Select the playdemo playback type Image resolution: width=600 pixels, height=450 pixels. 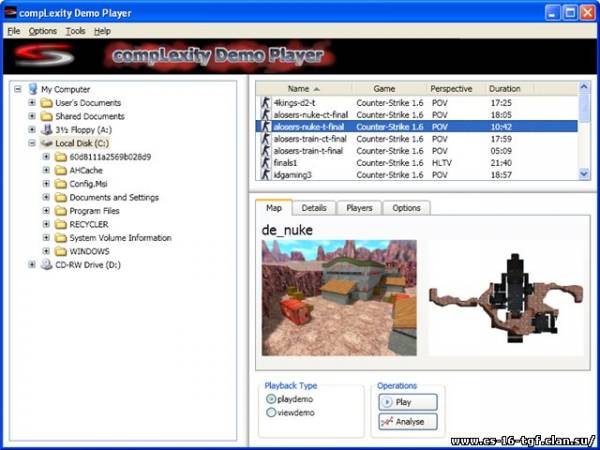[x=271, y=399]
